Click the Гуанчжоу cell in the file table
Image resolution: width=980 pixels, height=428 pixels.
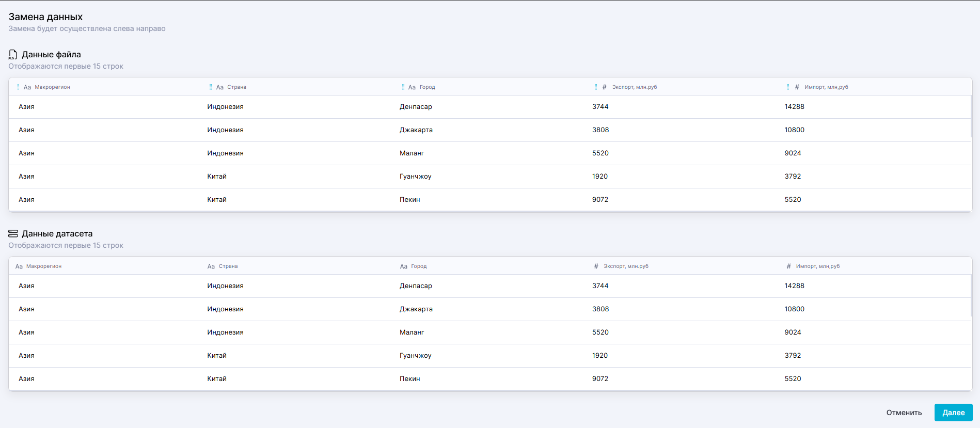415,177
